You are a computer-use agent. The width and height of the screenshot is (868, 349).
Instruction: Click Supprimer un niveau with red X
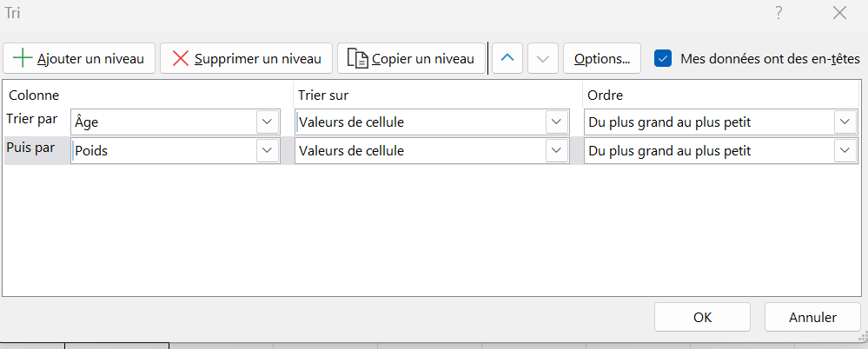pos(247,58)
